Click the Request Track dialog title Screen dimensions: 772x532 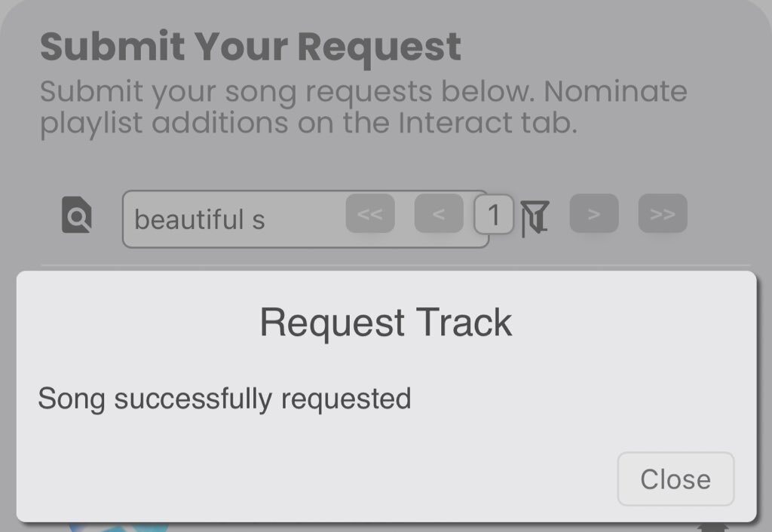385,323
